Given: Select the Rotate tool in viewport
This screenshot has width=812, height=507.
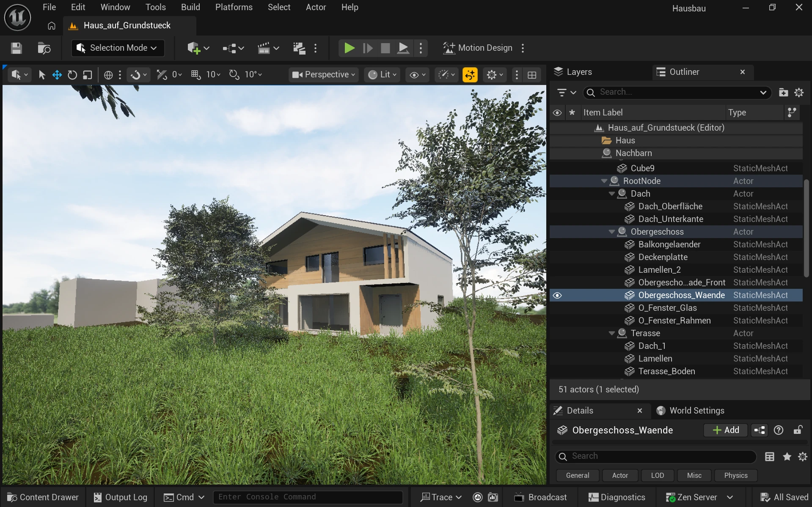Looking at the screenshot, I should pos(72,74).
